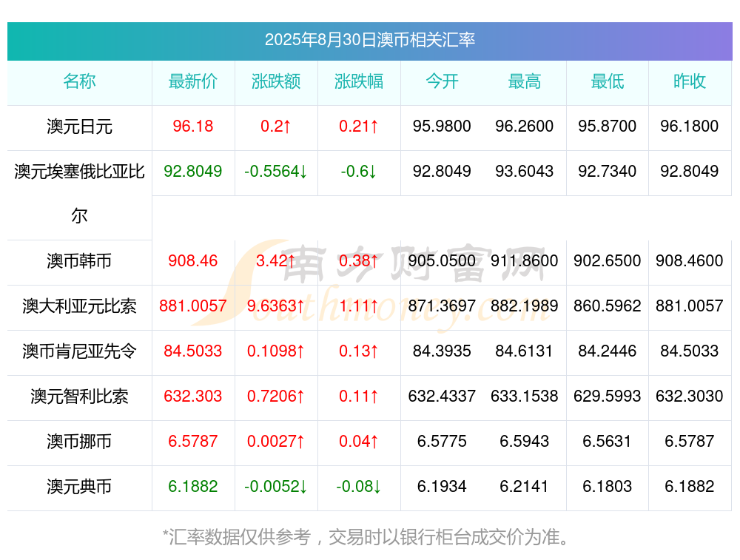
Task: Select latest price 908.46
Action: click(193, 260)
